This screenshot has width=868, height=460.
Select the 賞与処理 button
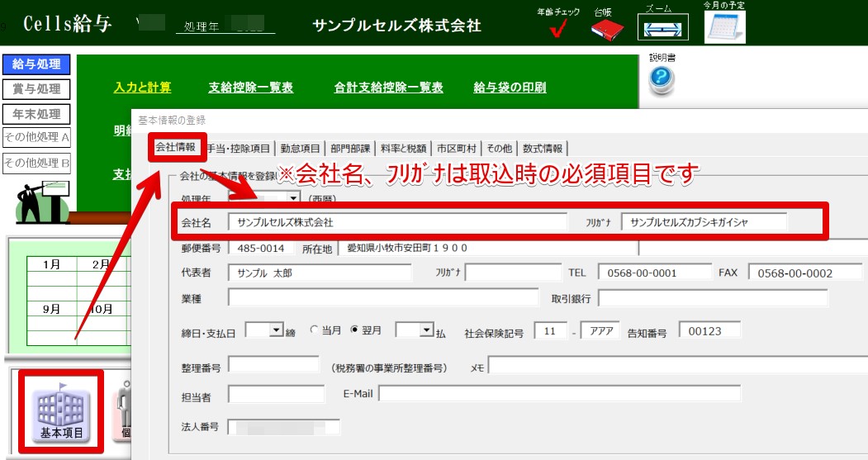(36, 89)
